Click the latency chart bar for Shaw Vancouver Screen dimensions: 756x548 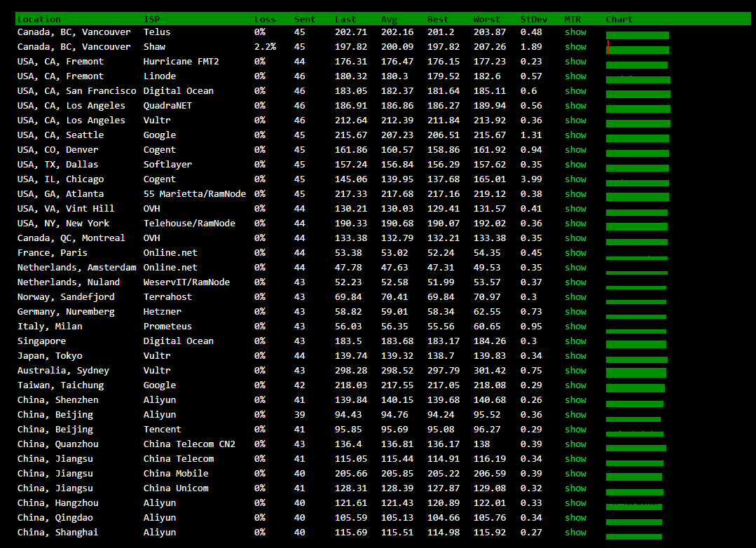[638, 47]
